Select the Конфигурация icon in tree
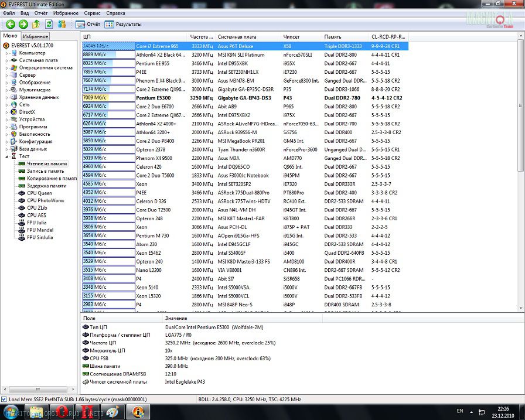 tap(13, 141)
